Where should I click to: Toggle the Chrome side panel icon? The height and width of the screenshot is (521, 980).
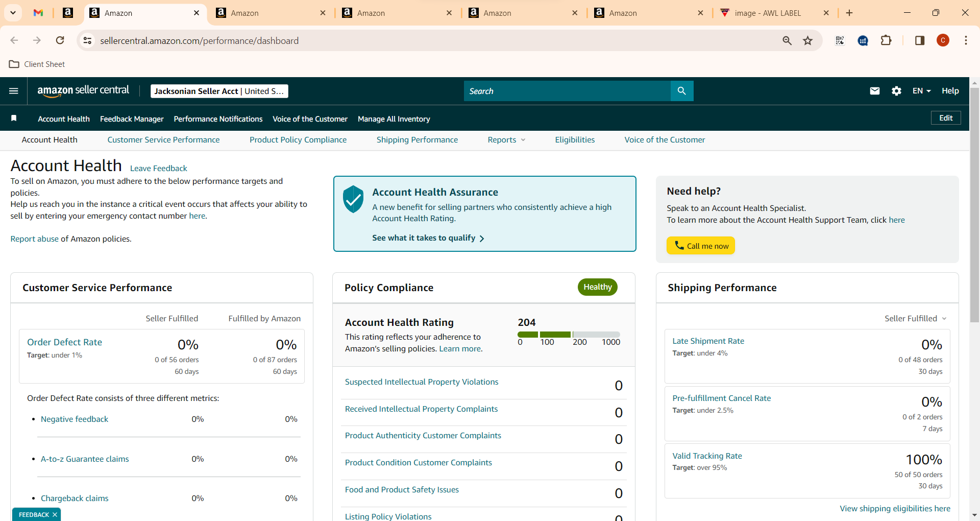coord(920,40)
